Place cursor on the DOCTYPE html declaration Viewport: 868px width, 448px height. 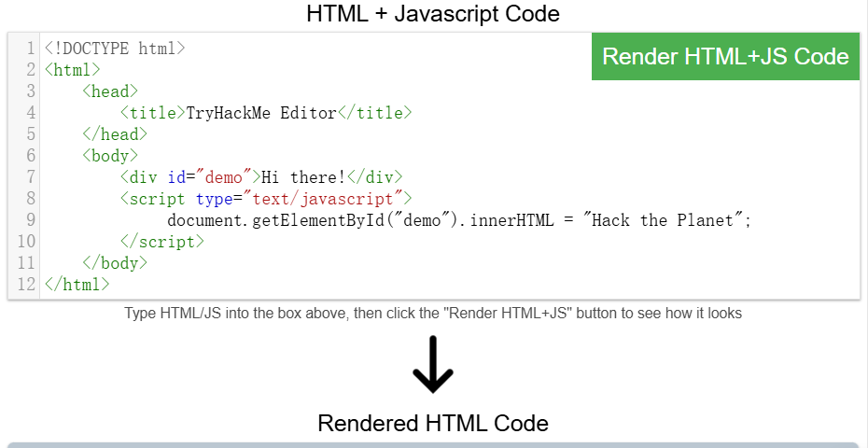click(x=114, y=48)
